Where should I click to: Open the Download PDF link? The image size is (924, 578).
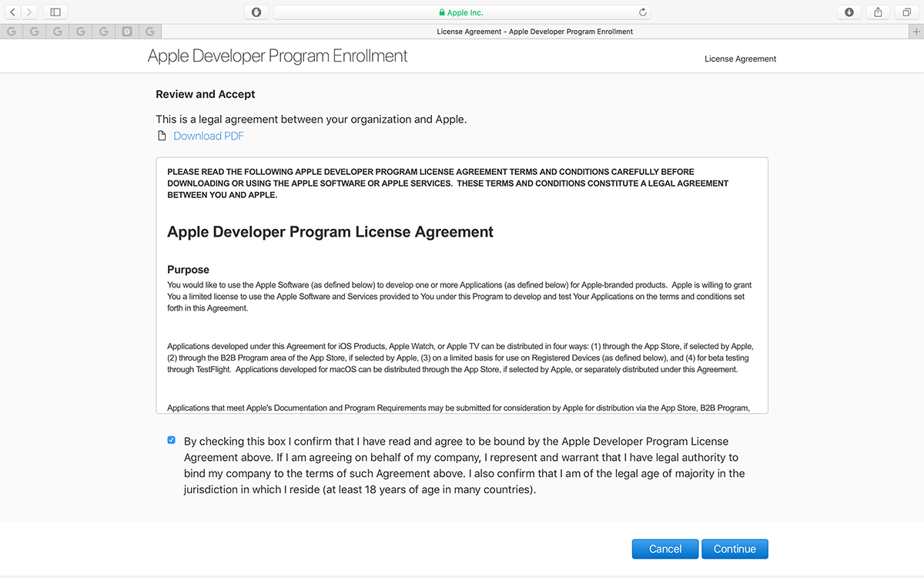[x=209, y=136]
